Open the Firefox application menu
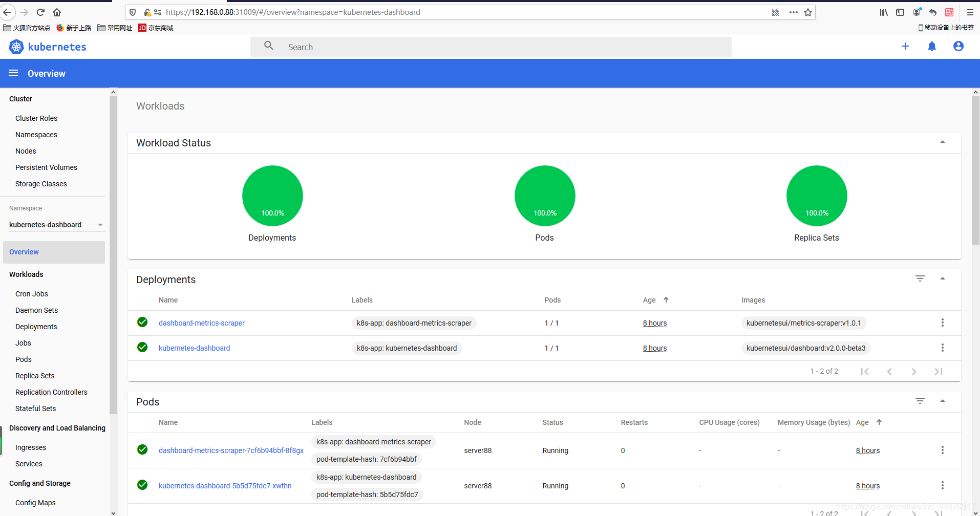980x516 pixels. pyautogui.click(x=970, y=12)
